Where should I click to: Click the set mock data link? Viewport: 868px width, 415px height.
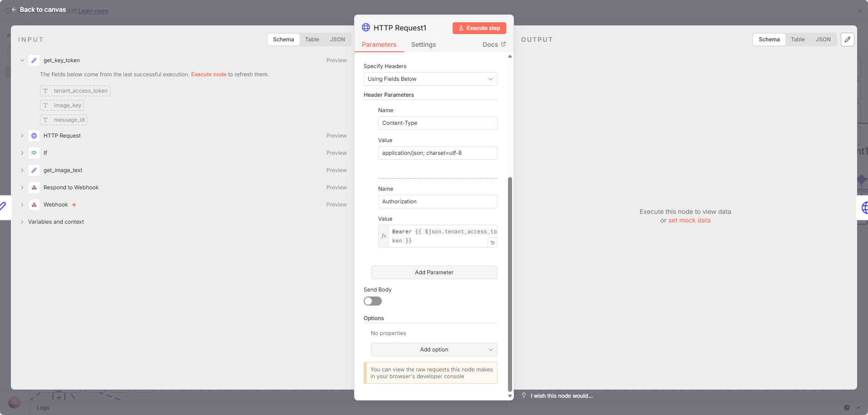click(x=689, y=220)
